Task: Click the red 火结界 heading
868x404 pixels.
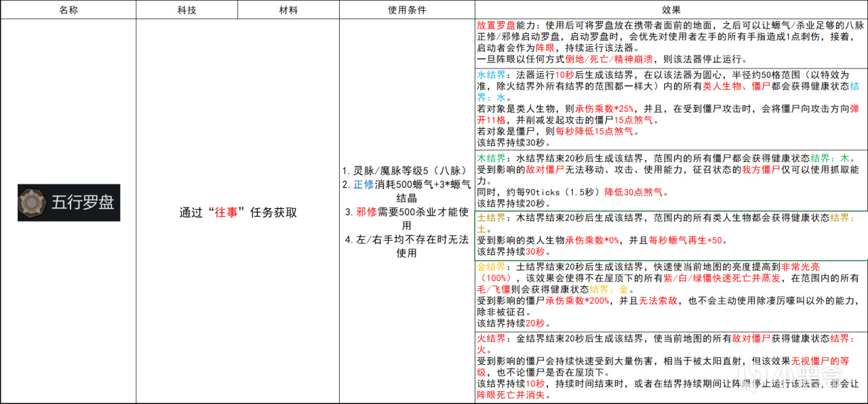Action: click(492, 338)
